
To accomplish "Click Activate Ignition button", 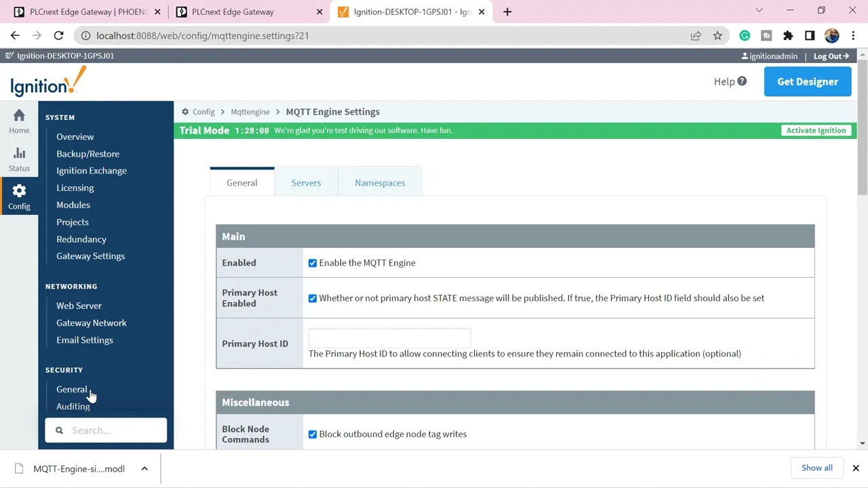I will (816, 130).
